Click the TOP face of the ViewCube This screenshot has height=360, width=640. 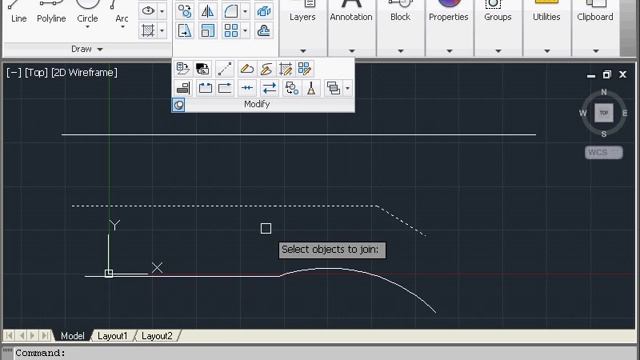tap(604, 113)
